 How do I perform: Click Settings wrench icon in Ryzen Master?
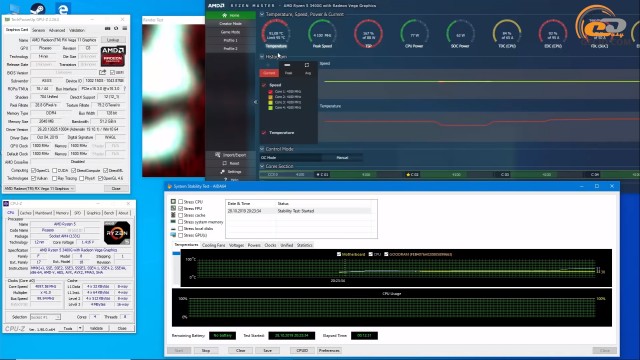222,172
